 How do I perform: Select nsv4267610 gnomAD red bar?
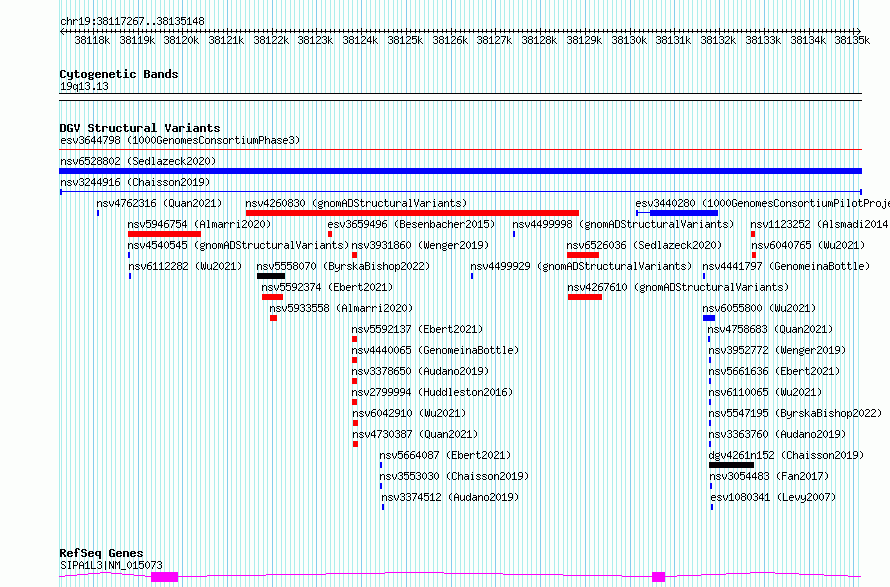(585, 297)
